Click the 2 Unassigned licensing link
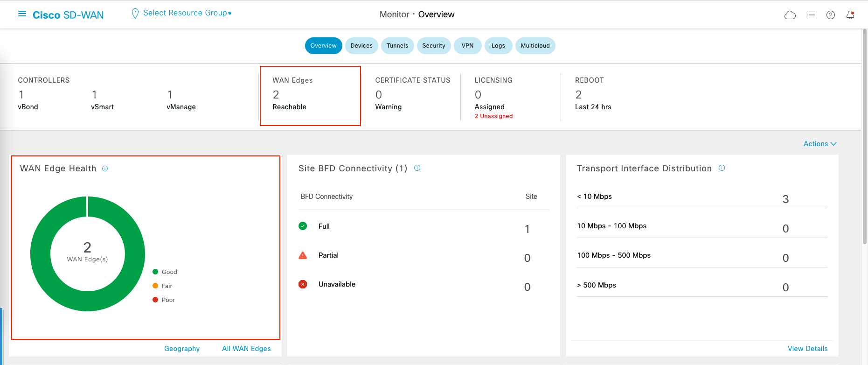 coord(493,116)
